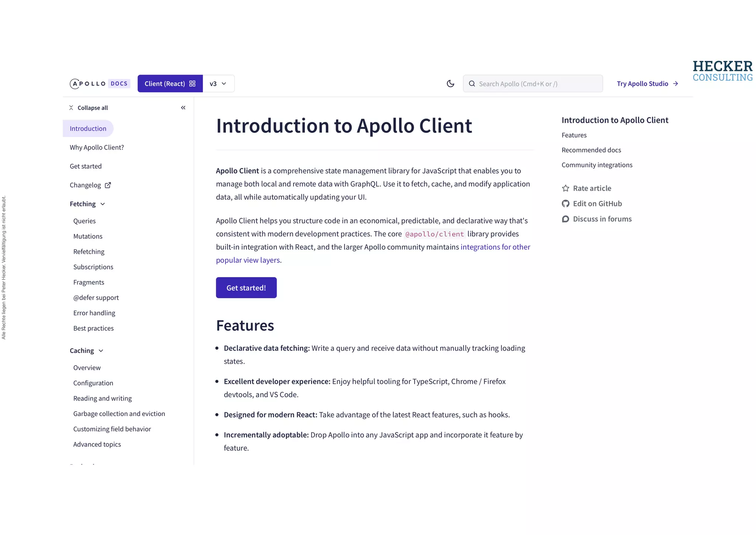Jump to Community integrations in page outline
Screen dimensions: 756x535
597,165
